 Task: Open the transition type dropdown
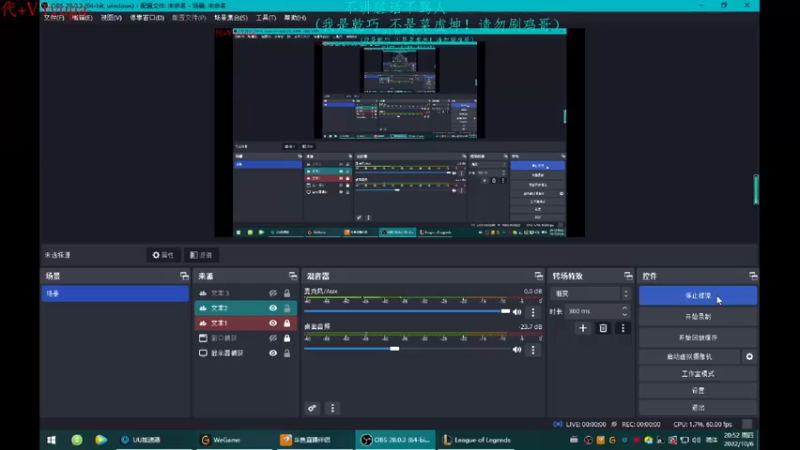pos(591,294)
